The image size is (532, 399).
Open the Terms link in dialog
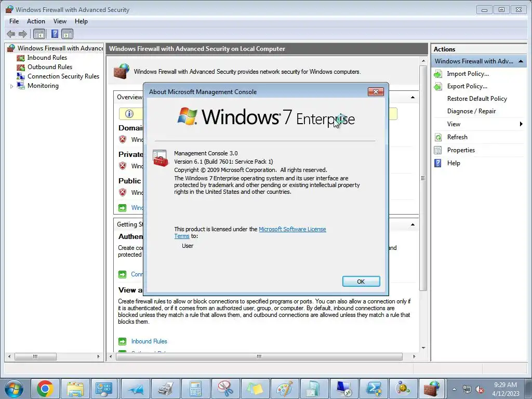pos(182,236)
